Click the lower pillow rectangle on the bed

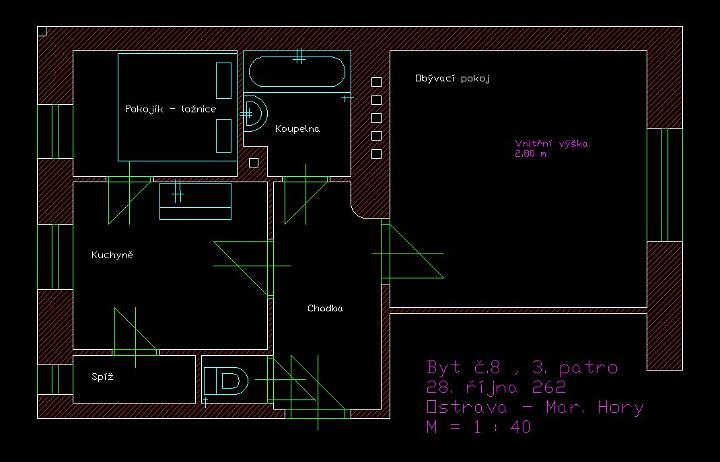coord(224,136)
